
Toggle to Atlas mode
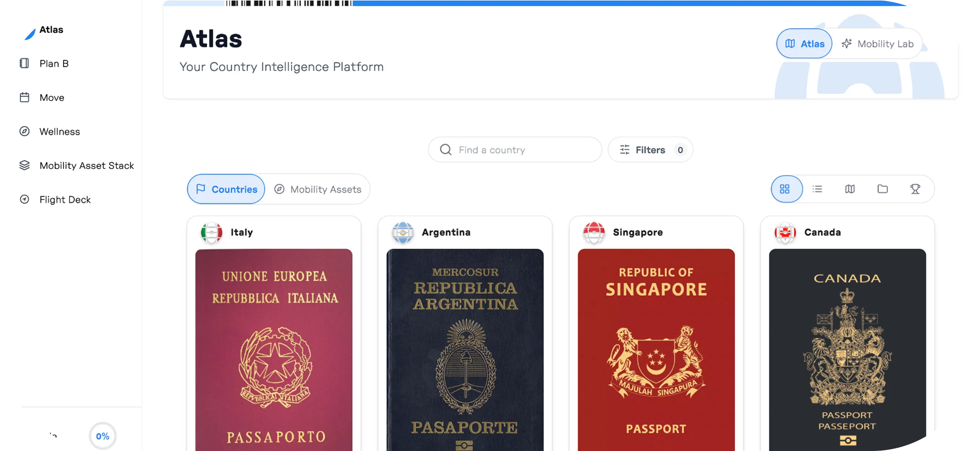click(x=805, y=44)
